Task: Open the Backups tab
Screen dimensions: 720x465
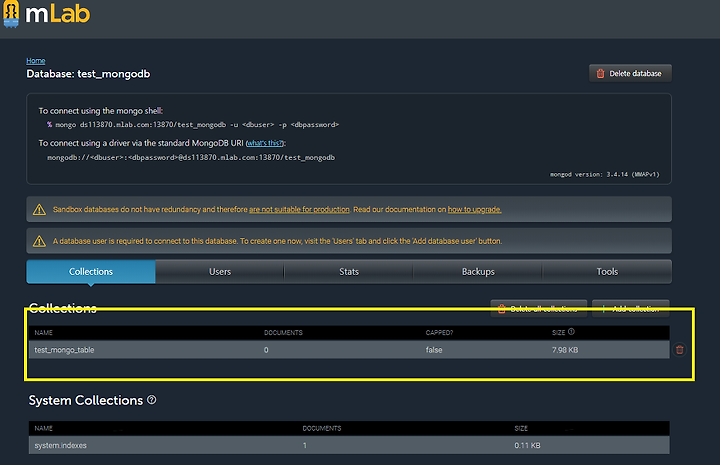Action: pos(478,272)
